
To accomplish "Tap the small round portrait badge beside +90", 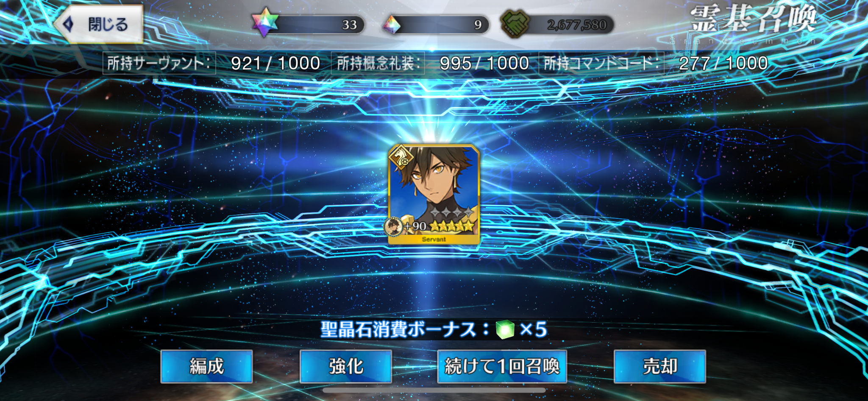I will (x=393, y=227).
